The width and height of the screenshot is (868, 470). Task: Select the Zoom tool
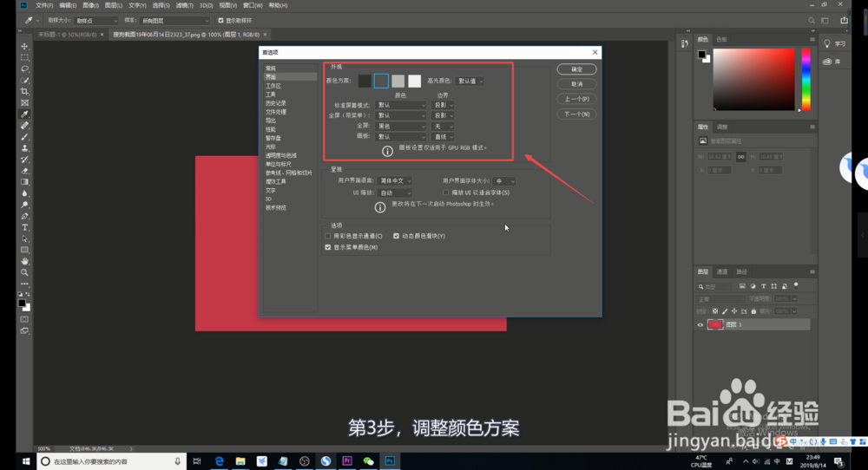pos(24,272)
